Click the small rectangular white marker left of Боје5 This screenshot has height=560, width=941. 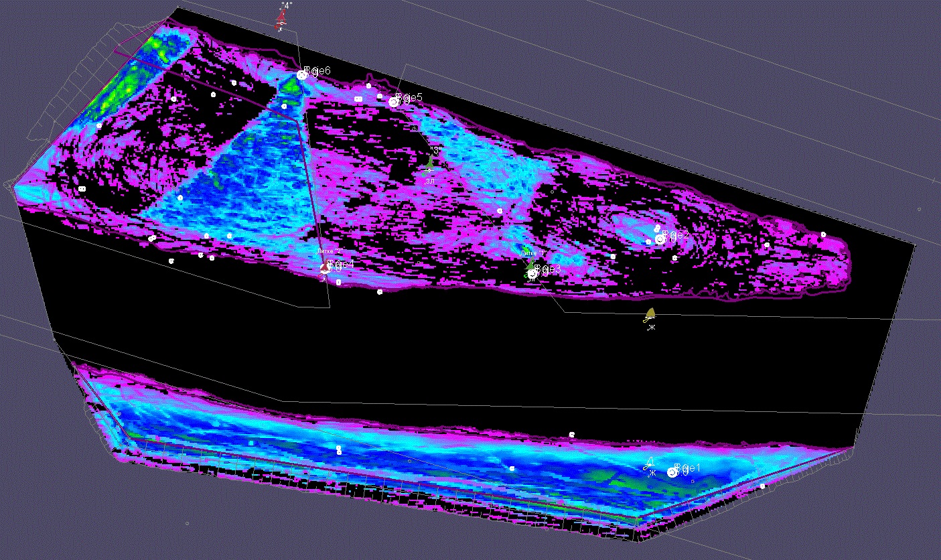pos(358,99)
